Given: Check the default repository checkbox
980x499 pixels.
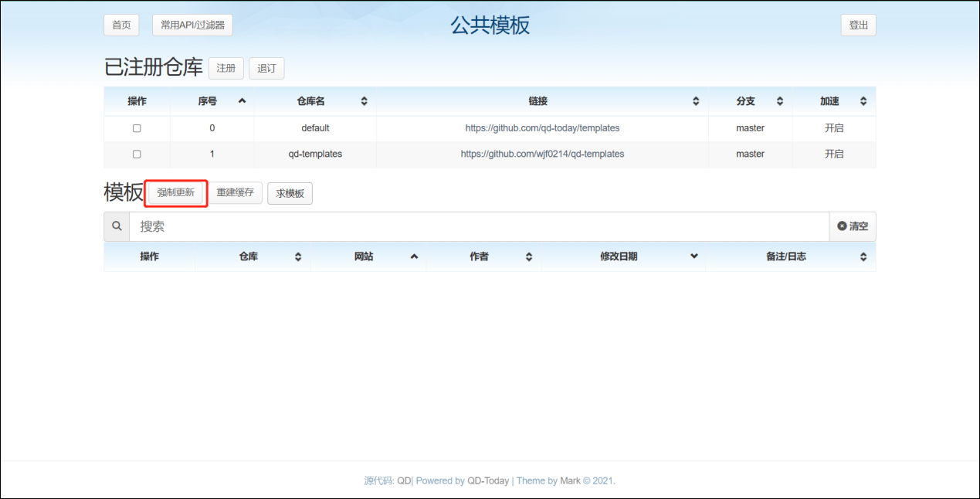Looking at the screenshot, I should (x=137, y=128).
